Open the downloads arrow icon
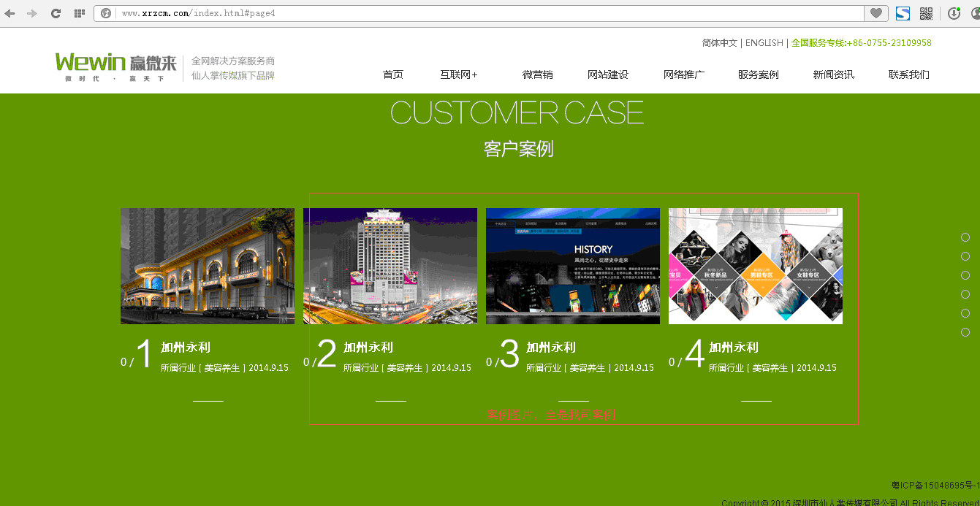980x506 pixels. pos(954,13)
